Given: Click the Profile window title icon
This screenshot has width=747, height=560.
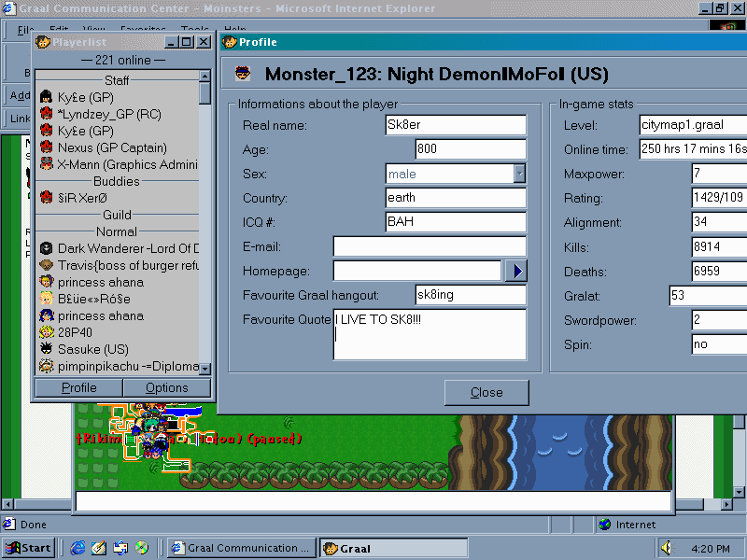Looking at the screenshot, I should point(230,42).
